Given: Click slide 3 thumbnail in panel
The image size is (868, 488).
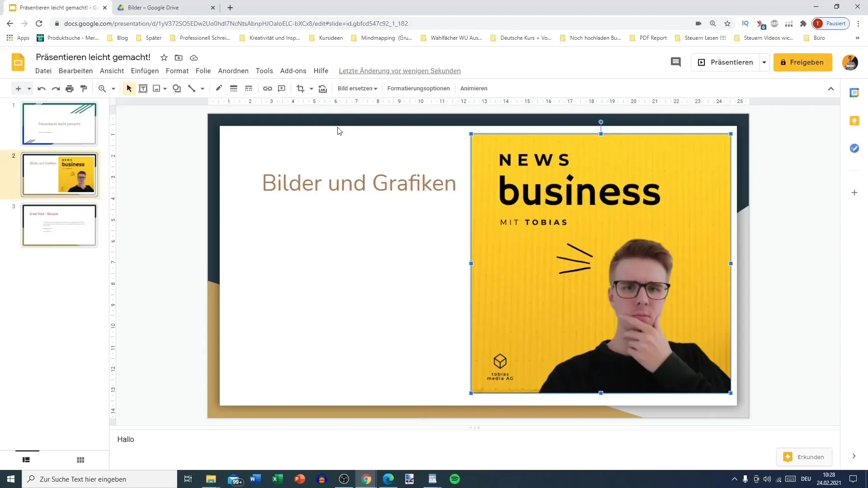Looking at the screenshot, I should point(59,225).
